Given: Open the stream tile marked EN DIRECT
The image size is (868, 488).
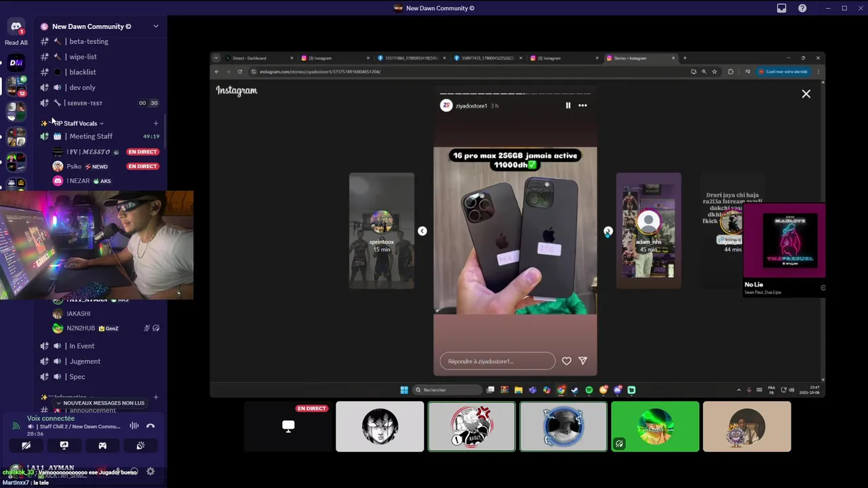Looking at the screenshot, I should (x=288, y=426).
